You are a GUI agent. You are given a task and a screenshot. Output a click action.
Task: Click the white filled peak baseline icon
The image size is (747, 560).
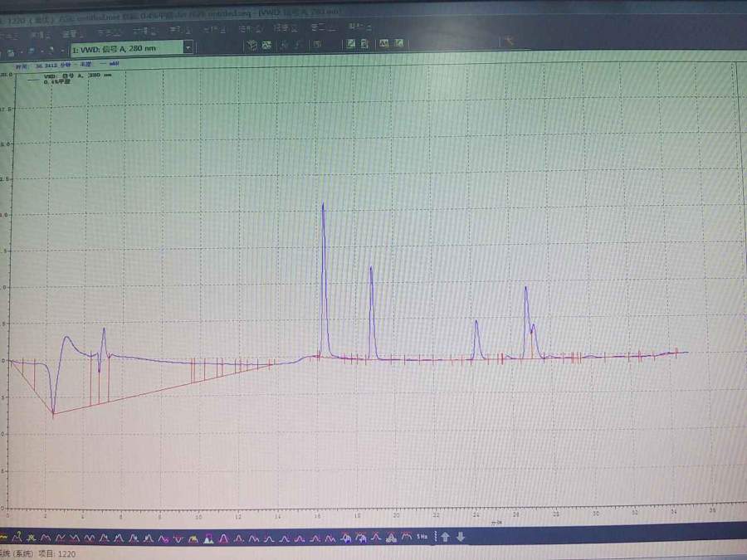click(208, 538)
